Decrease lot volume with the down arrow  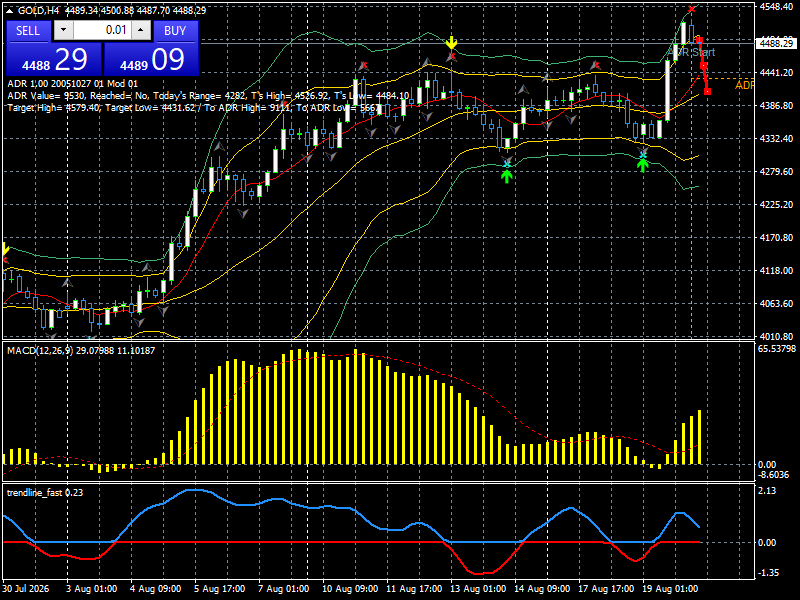[x=63, y=30]
